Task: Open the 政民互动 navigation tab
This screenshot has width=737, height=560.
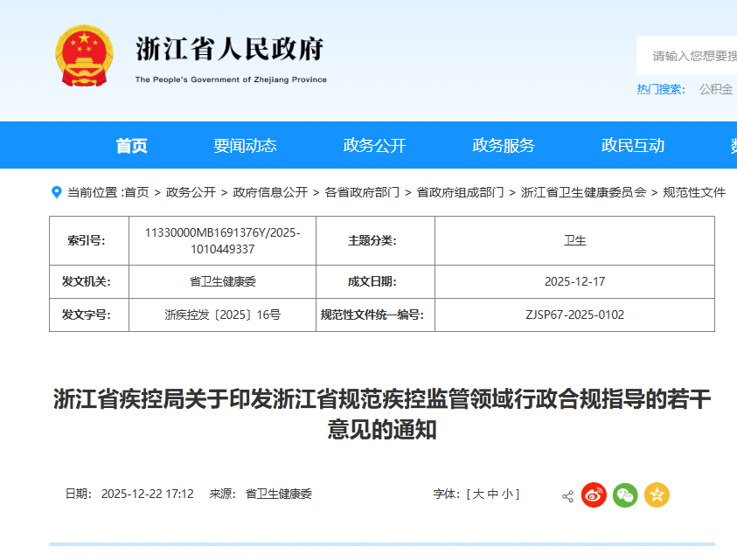Action: click(633, 145)
